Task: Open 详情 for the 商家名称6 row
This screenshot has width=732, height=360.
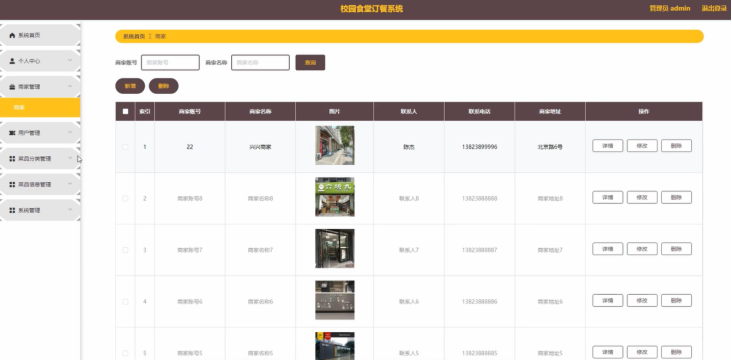Action: (x=608, y=301)
